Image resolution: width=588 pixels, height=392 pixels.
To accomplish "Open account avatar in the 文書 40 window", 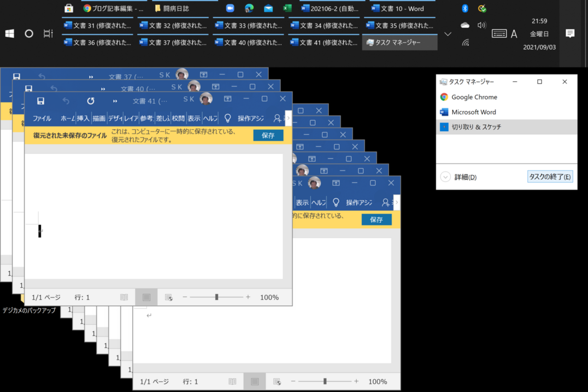I will [194, 86].
